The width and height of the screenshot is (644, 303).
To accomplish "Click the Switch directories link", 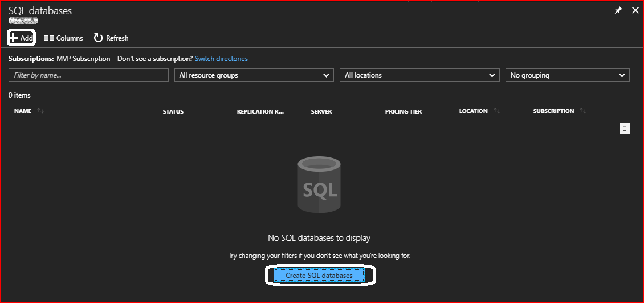I will pyautogui.click(x=221, y=59).
